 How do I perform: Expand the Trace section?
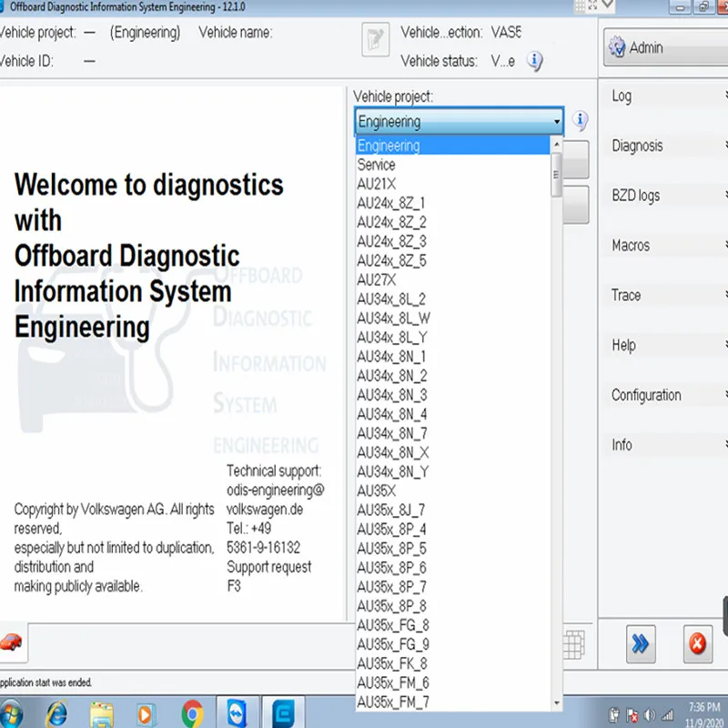[666, 295]
